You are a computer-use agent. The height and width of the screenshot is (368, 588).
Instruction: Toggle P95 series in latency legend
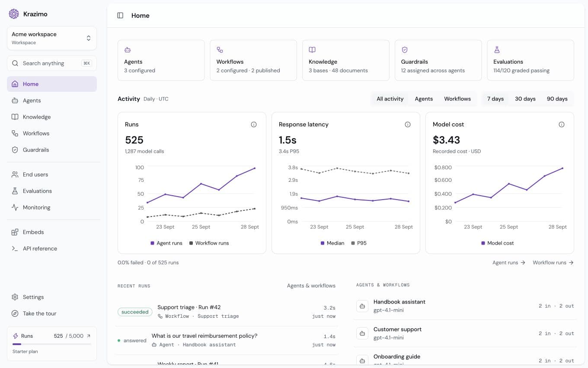359,243
